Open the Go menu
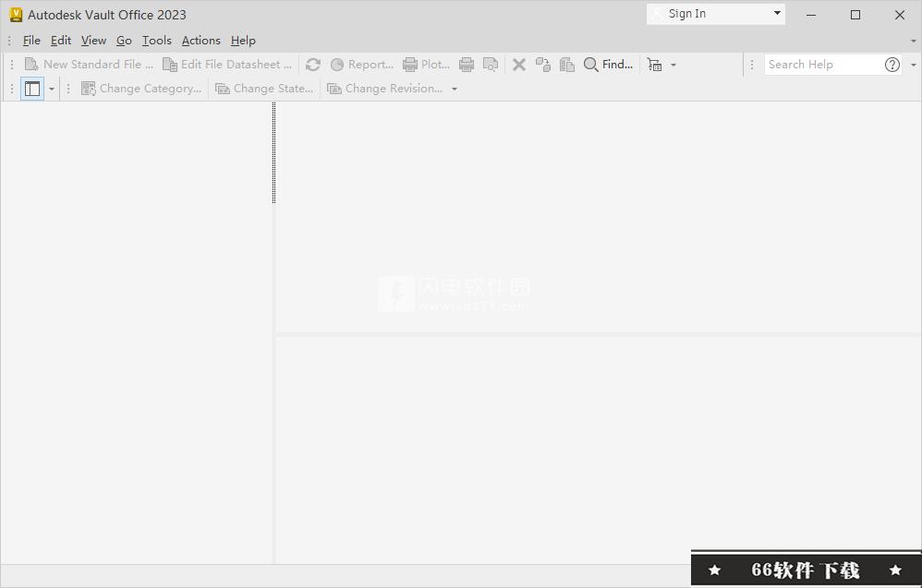 click(124, 41)
